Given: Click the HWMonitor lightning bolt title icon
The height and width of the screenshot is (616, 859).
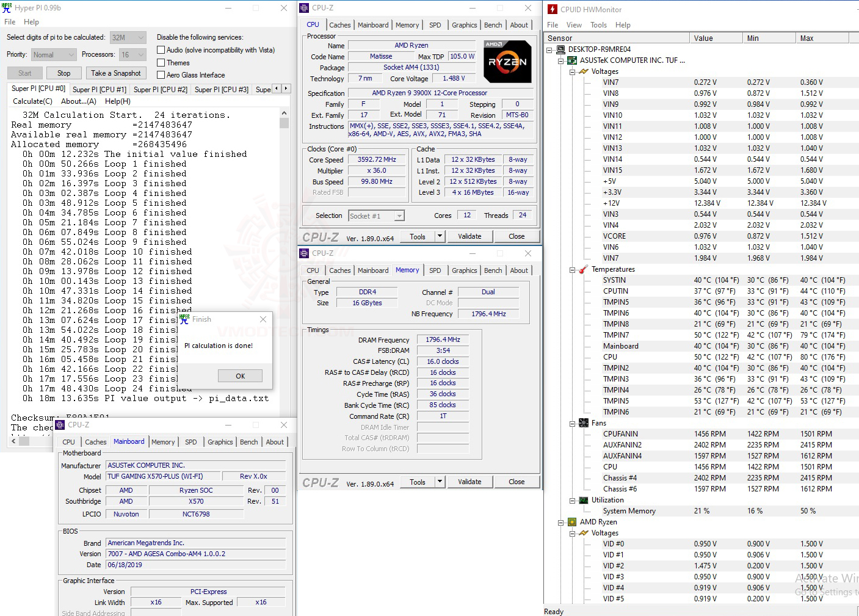Looking at the screenshot, I should tap(552, 9).
